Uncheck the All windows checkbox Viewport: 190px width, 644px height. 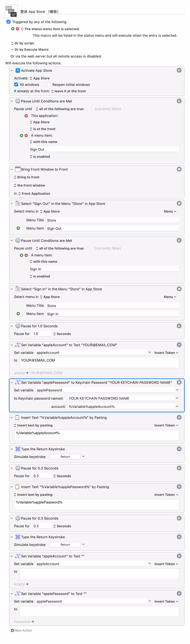click(x=16, y=85)
